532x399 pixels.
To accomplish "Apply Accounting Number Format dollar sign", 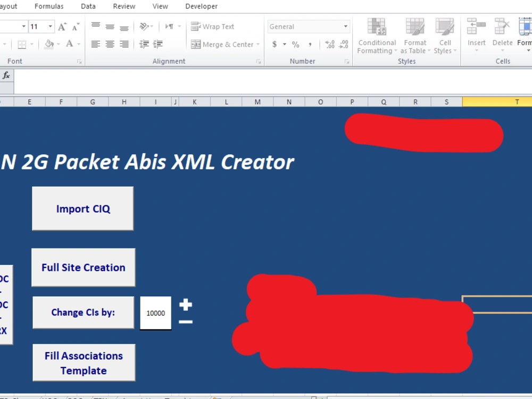I will pos(275,45).
